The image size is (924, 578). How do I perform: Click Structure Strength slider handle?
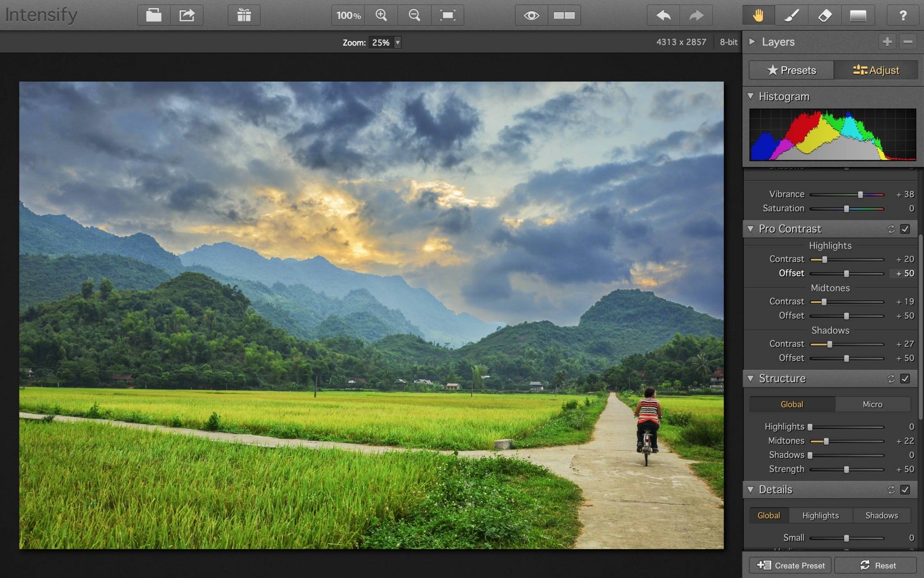846,470
